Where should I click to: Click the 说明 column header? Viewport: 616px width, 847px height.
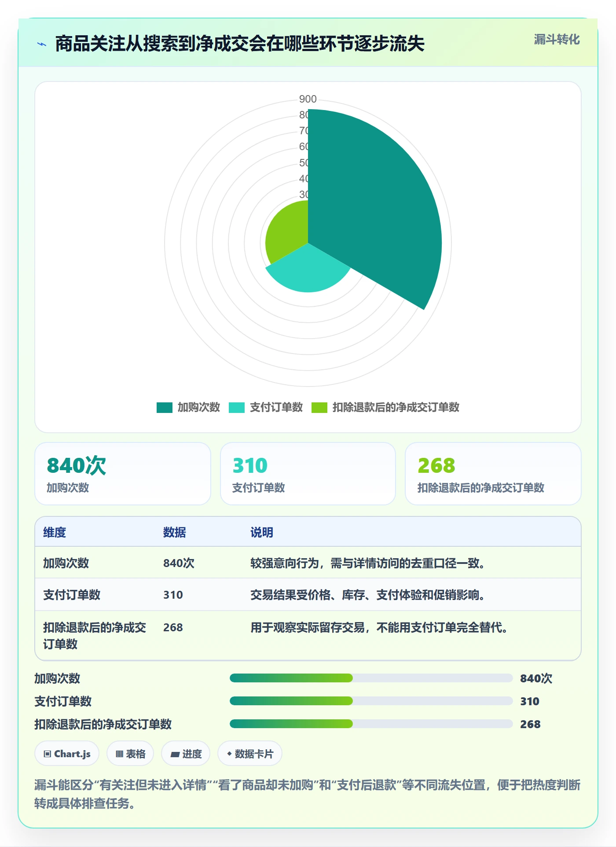point(262,532)
